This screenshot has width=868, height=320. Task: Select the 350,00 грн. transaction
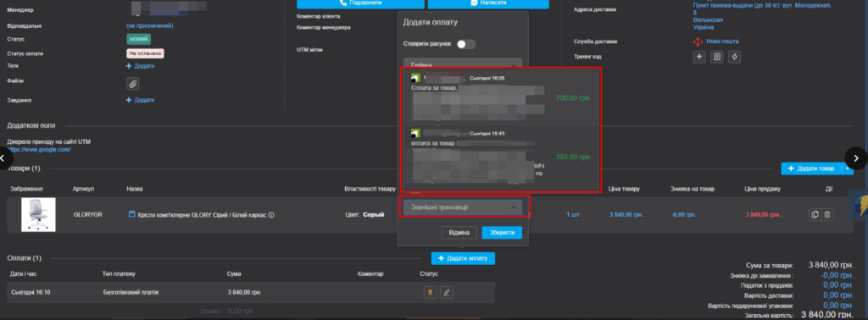(x=500, y=157)
